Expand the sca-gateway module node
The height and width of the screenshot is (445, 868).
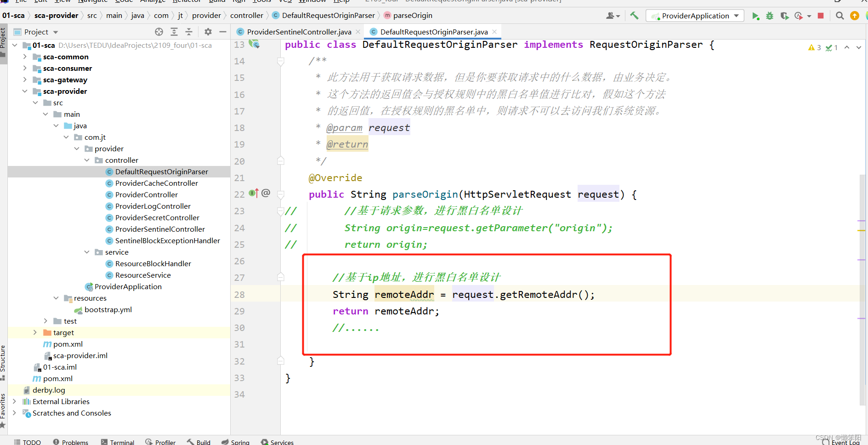(x=25, y=80)
